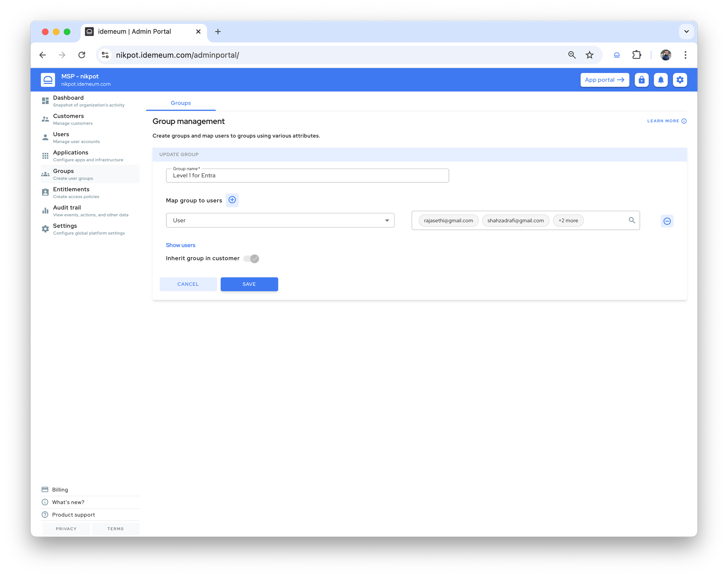Image resolution: width=728 pixels, height=577 pixels.
Task: Open the Dashboard sidebar icon
Action: pos(45,101)
